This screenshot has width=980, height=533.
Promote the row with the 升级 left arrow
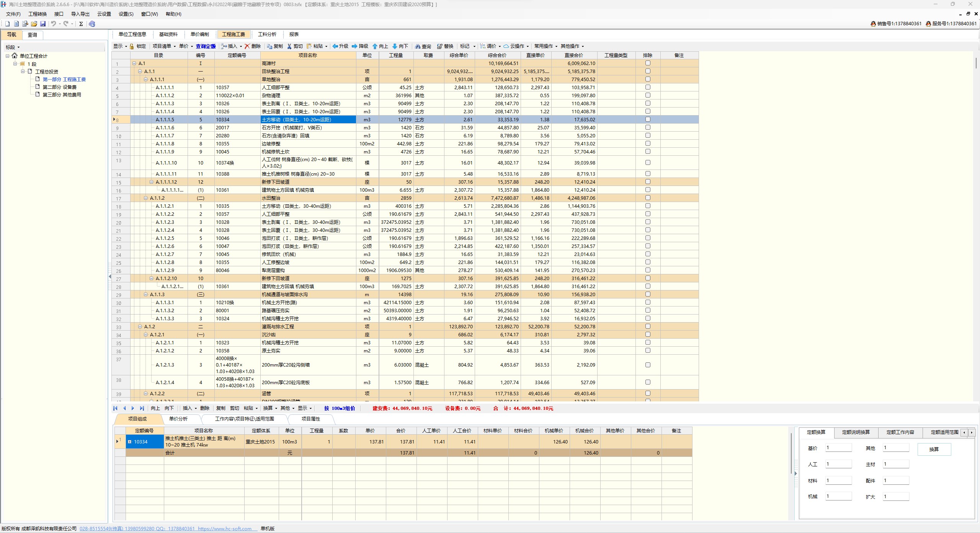pos(335,46)
